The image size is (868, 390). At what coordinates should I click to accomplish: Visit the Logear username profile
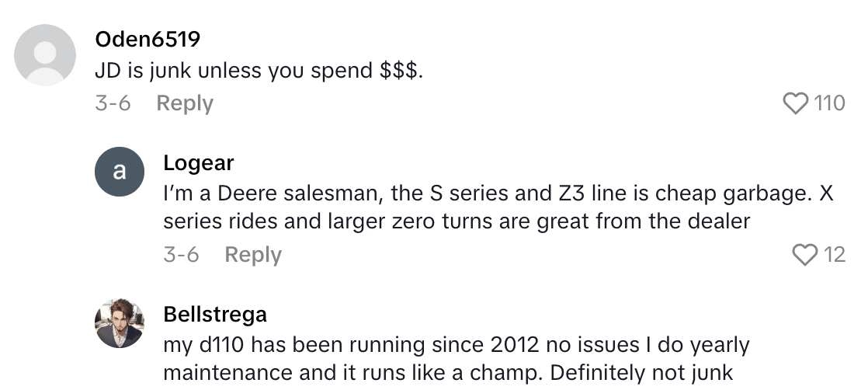(x=199, y=162)
